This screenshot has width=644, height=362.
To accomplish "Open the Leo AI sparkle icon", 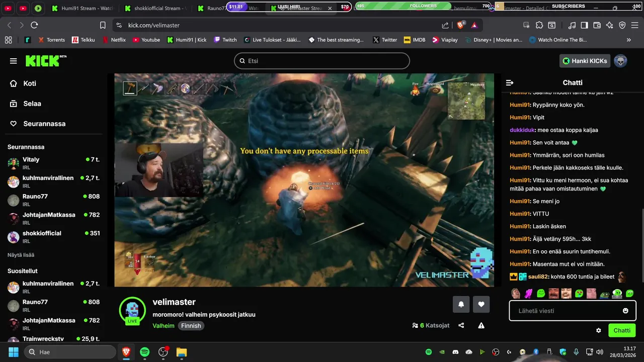I will tap(610, 25).
